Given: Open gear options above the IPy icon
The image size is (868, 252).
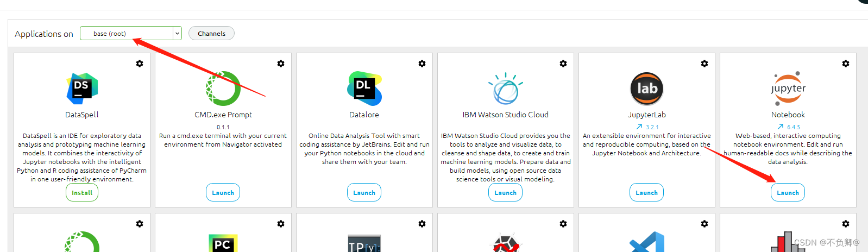Looking at the screenshot, I should pos(422,224).
